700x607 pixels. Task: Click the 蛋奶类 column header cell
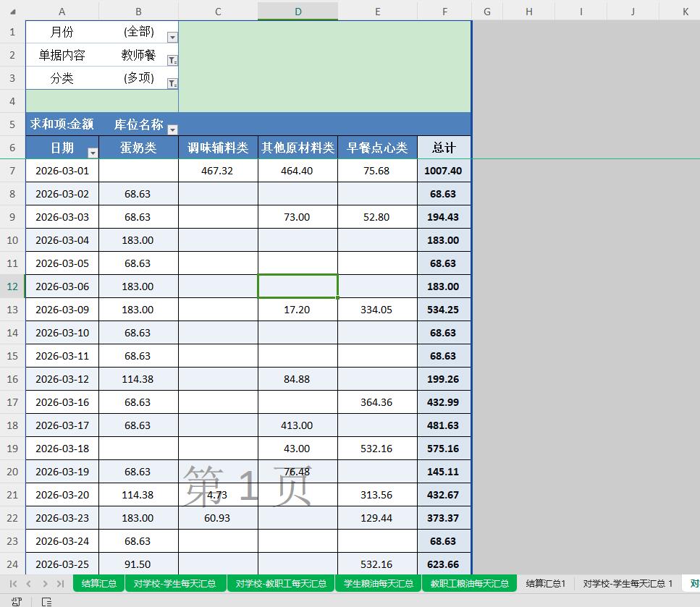[x=138, y=148]
